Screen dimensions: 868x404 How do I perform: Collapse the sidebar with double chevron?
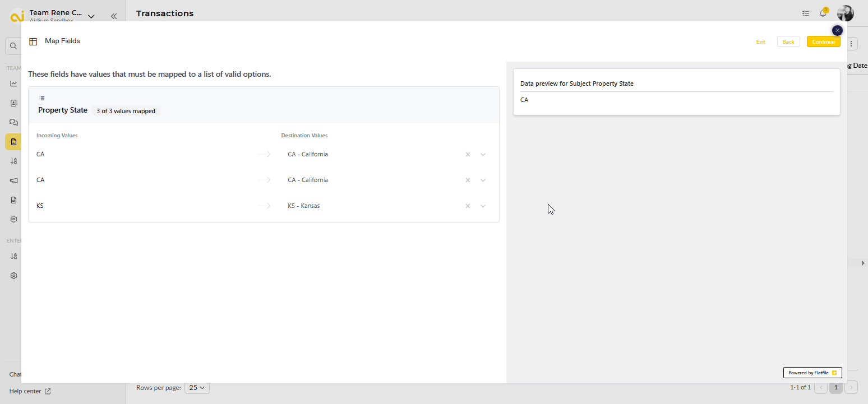[114, 16]
